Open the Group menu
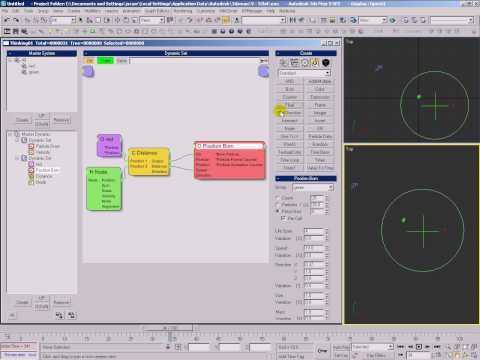This screenshot has height=360, width=480. click(x=43, y=11)
